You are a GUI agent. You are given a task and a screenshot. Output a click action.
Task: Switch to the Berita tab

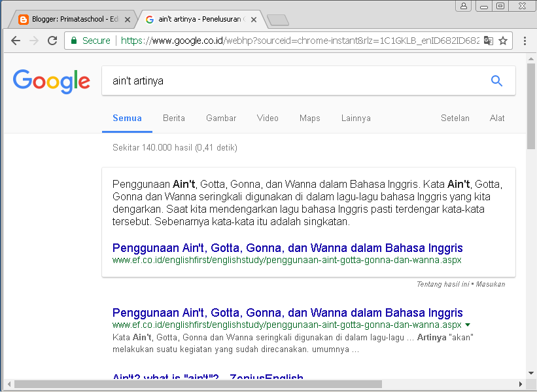174,118
